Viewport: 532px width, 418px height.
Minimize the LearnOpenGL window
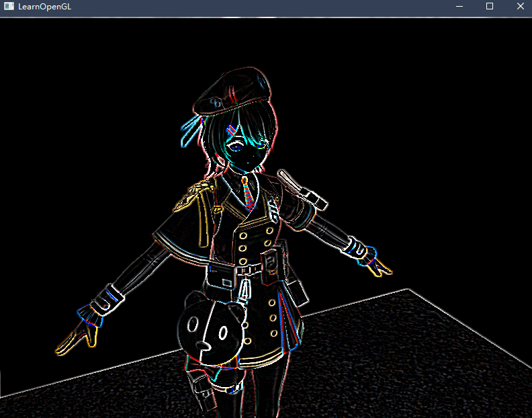tap(459, 7)
